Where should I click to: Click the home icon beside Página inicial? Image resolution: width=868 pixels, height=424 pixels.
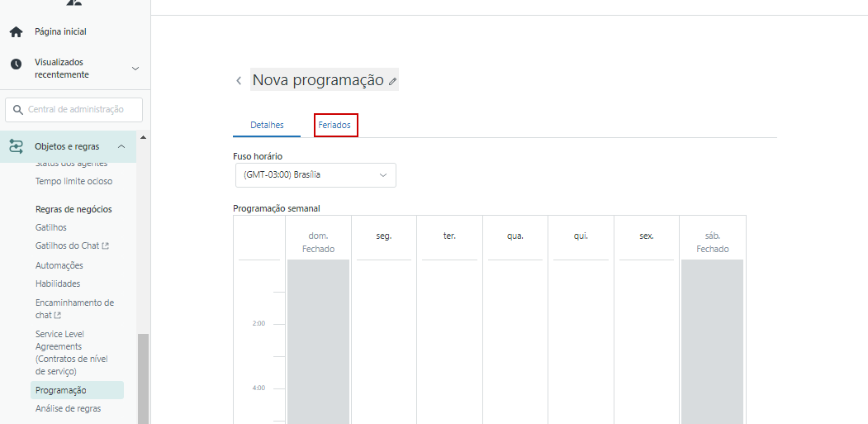[16, 32]
